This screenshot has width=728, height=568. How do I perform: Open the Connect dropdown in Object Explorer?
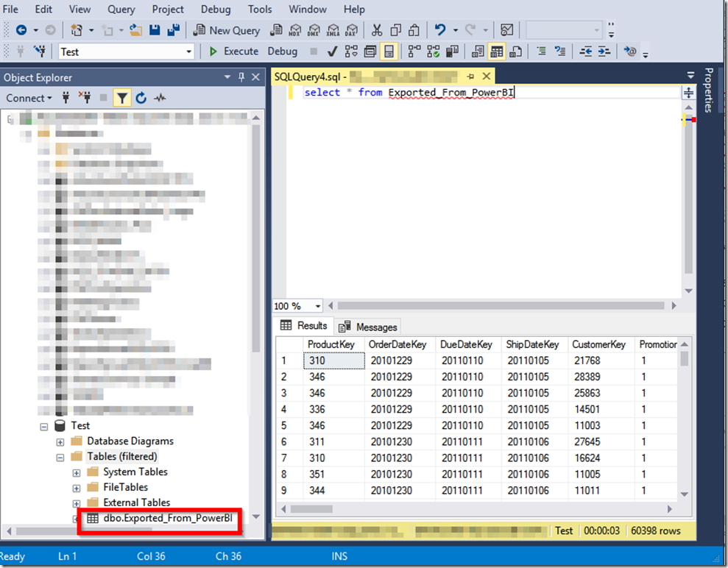(29, 98)
